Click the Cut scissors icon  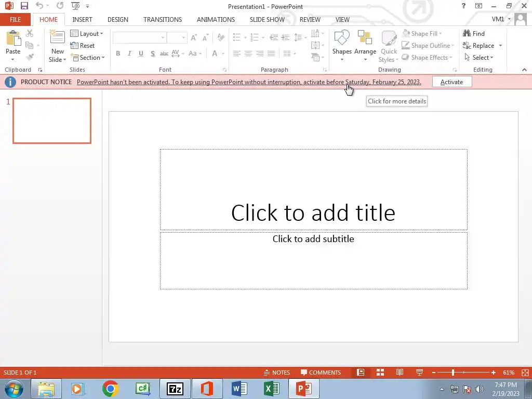click(x=30, y=33)
